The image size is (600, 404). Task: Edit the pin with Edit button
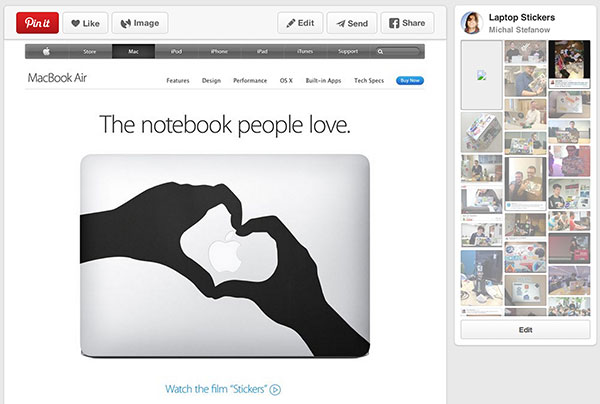point(300,23)
